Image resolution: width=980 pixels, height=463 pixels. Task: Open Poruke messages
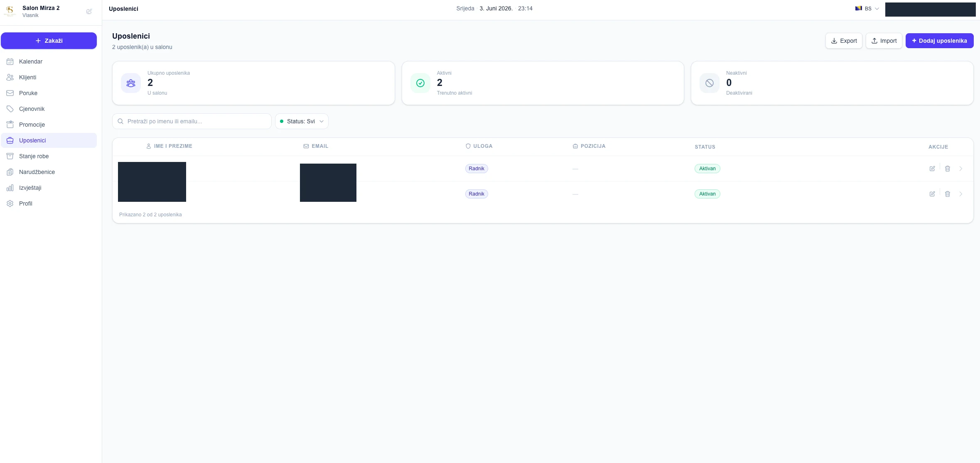(x=49, y=93)
